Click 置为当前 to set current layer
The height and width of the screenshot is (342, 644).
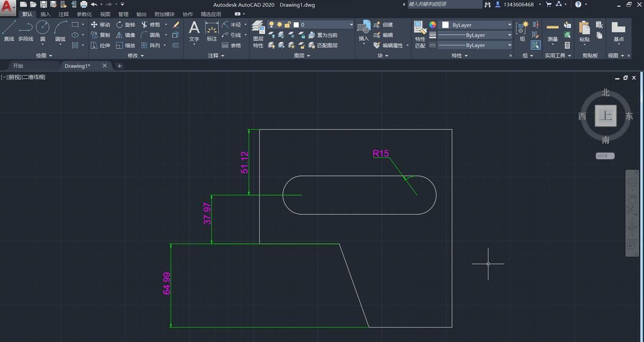tap(326, 35)
